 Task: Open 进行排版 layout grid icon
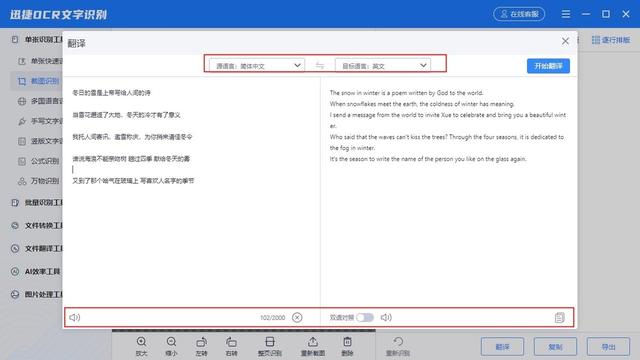[611, 40]
